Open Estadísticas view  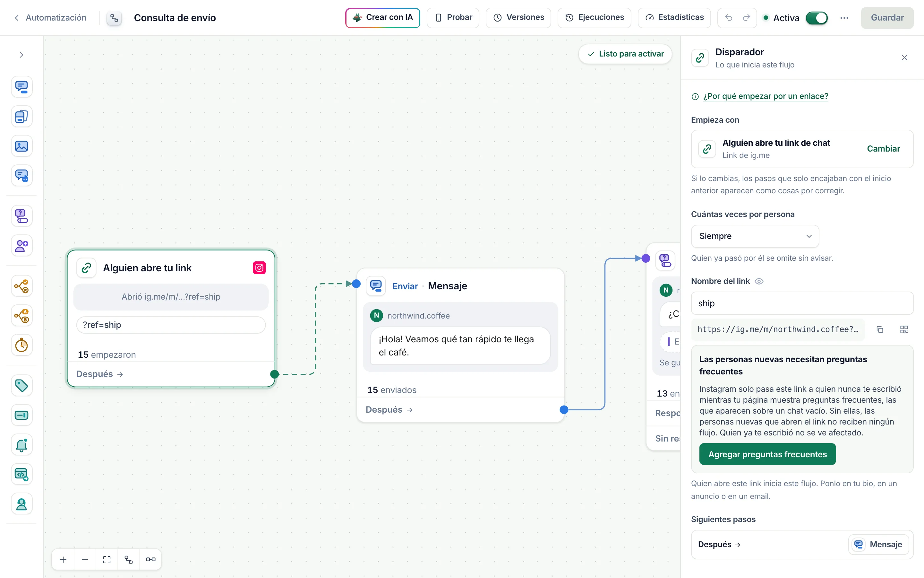[674, 18]
